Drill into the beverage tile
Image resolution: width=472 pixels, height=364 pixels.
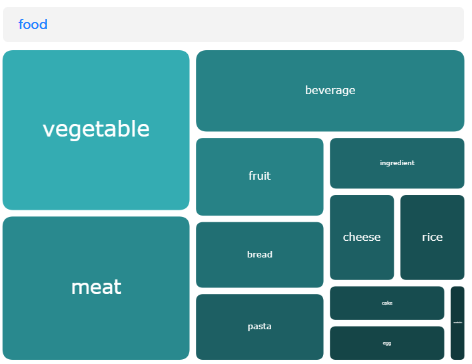tap(330, 91)
